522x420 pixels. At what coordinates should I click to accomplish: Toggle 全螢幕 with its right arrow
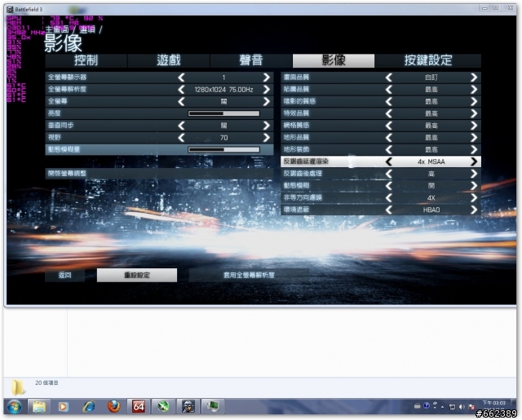(267, 101)
